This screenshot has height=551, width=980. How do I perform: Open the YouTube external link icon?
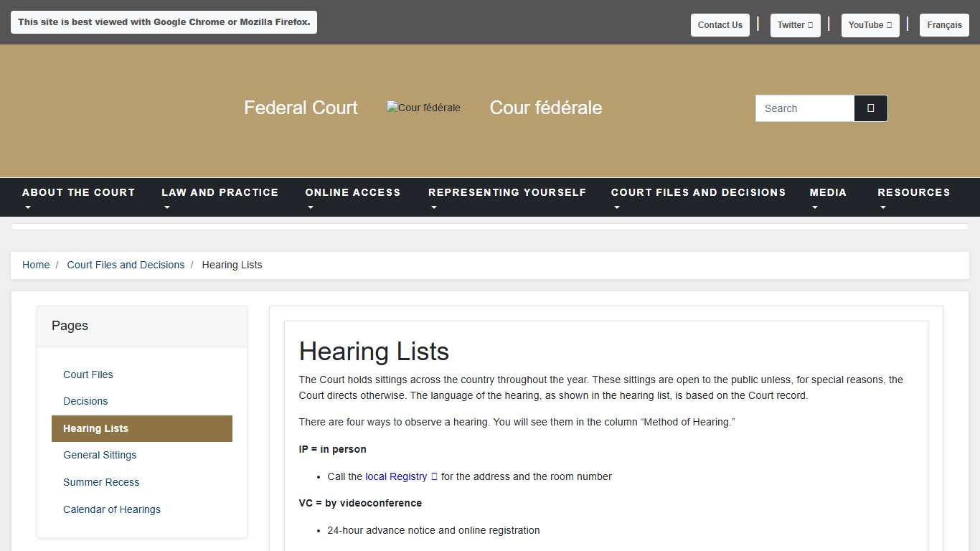pos(890,24)
